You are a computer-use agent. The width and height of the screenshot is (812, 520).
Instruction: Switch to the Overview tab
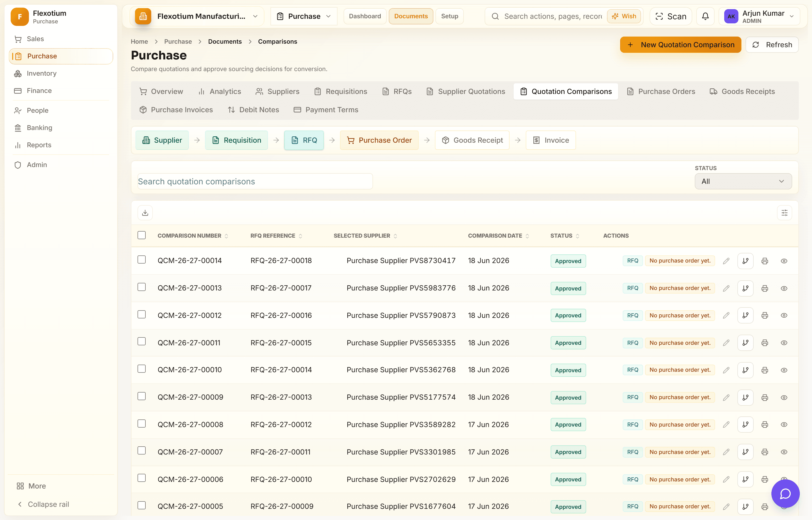tap(161, 91)
